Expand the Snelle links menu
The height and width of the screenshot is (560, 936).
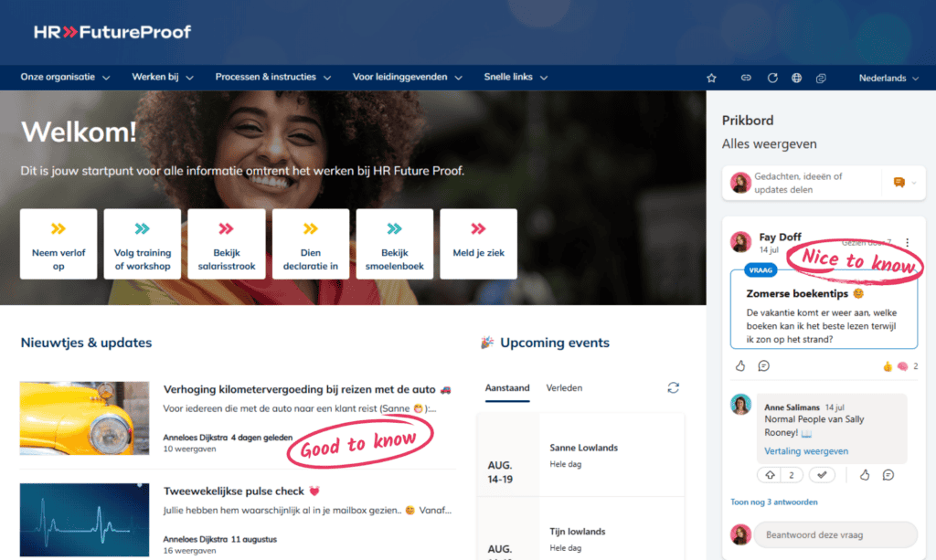(x=516, y=77)
